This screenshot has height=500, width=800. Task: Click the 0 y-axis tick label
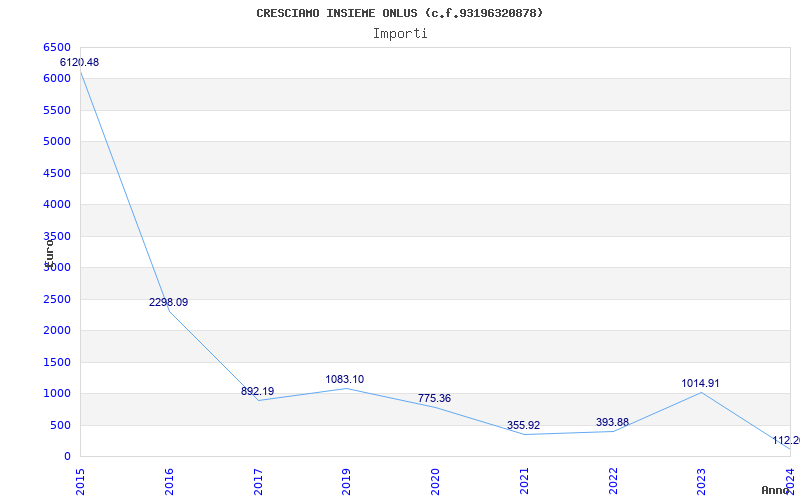point(67,457)
